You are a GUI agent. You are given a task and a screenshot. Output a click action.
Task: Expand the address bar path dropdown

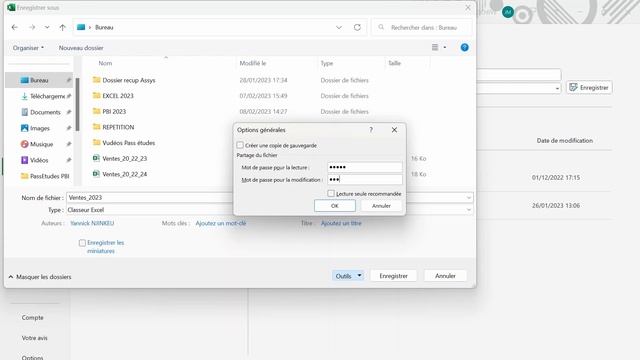(339, 27)
